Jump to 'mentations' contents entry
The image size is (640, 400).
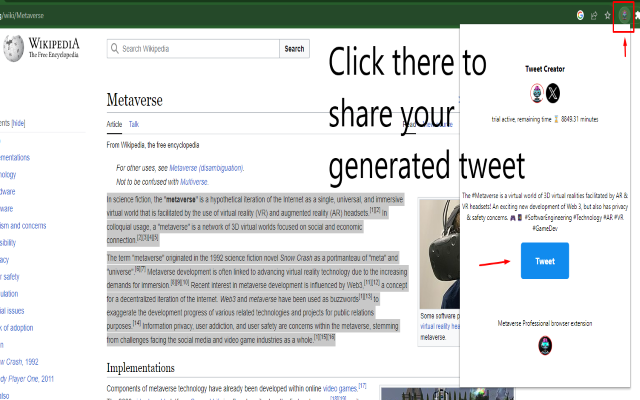coord(15,158)
